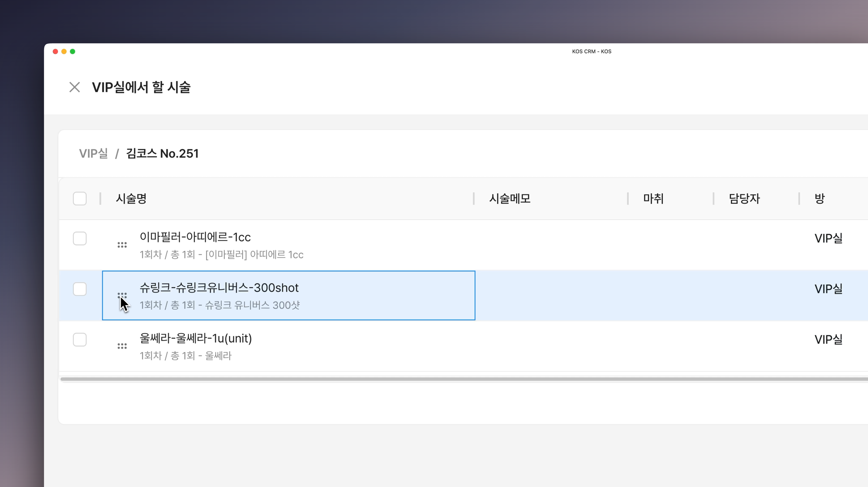This screenshot has height=487, width=868.
Task: Click drag handle for 이마필러-아띠에르-1cc row
Action: tap(122, 245)
